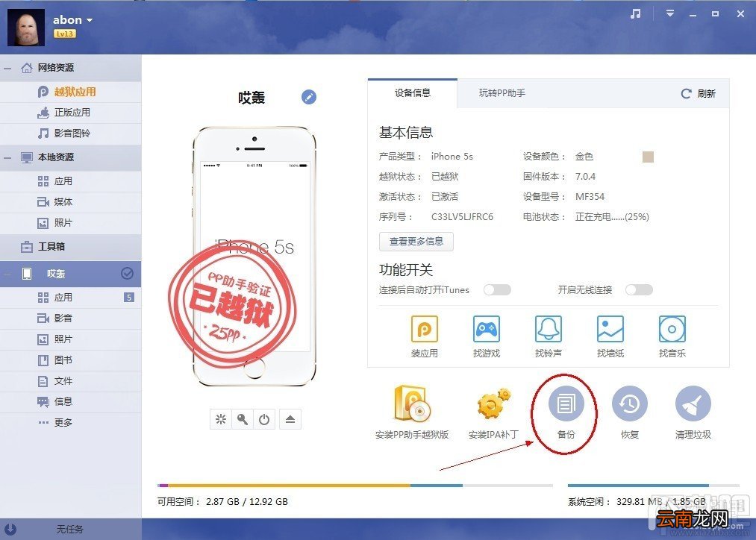Click the user avatar picture

[26, 28]
